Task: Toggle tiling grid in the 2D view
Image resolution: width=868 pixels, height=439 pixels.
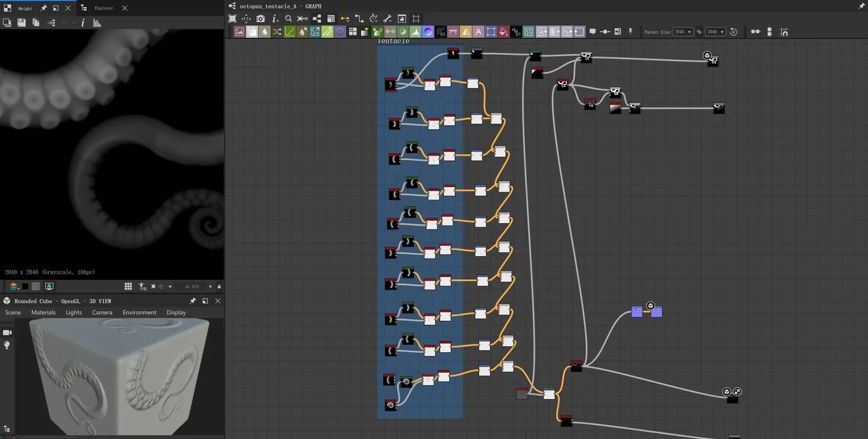Action: coord(128,286)
